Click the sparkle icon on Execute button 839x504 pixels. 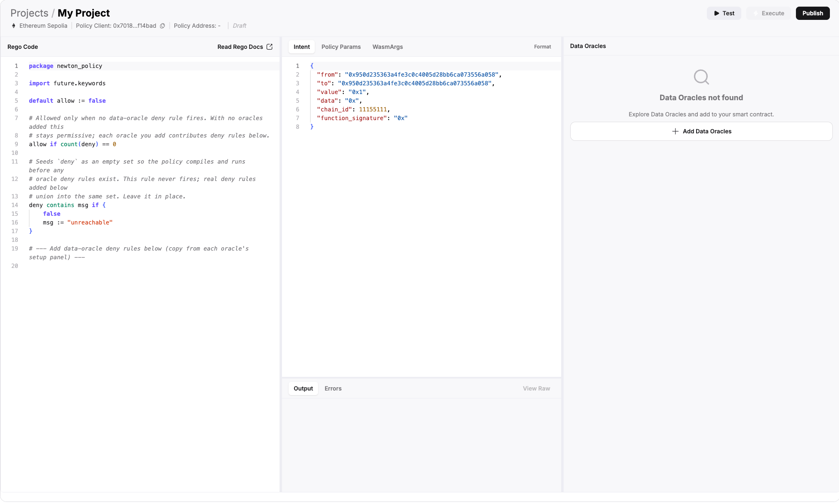click(756, 13)
